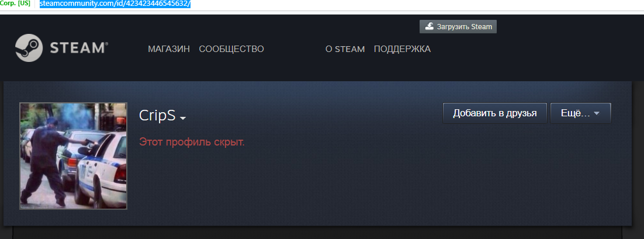
Task: Click the steamcommunity.com URL in address bar
Action: click(x=115, y=5)
